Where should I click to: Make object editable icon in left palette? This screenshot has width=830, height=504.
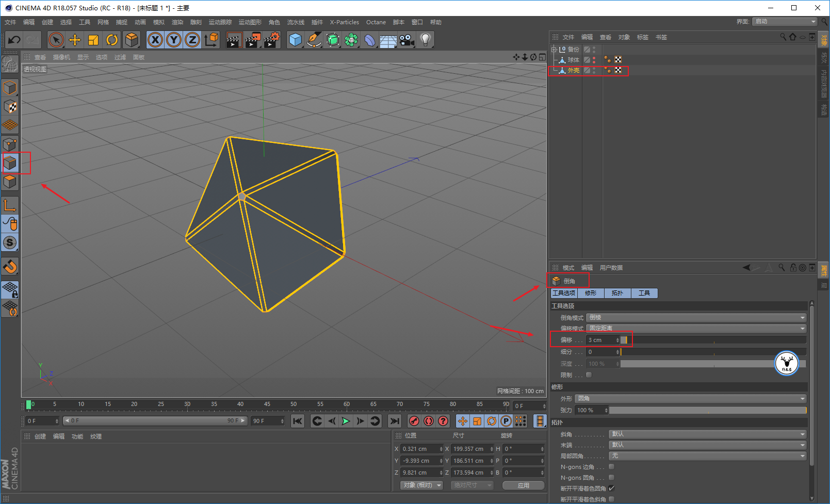coord(10,64)
